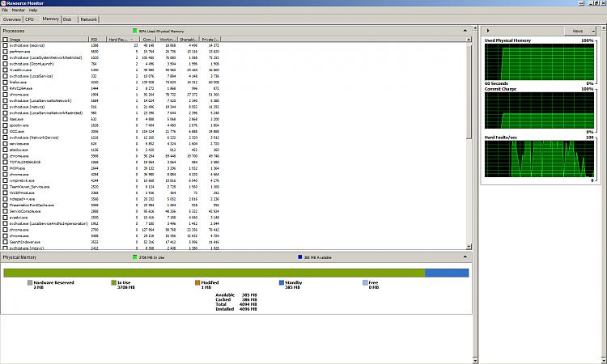Viewport: 607px width, 364px height.
Task: Click the Hardware Reserved legend label
Action: click(x=53, y=283)
